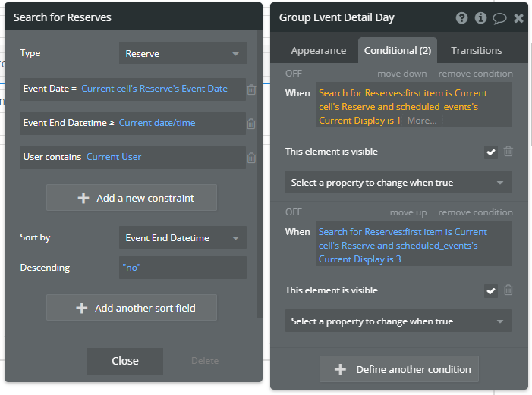This screenshot has width=532, height=395.
Task: Delete second condition's visible property
Action: pos(508,290)
